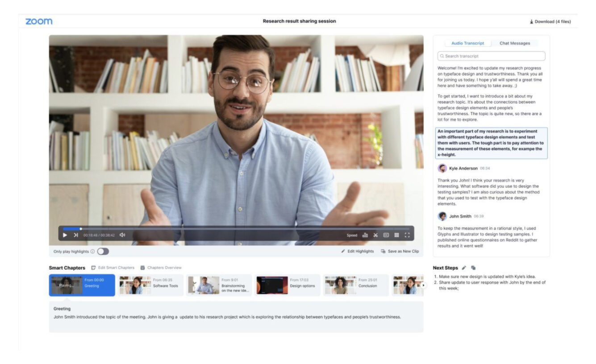Click the Edit Smart Chapters icon

(x=93, y=267)
